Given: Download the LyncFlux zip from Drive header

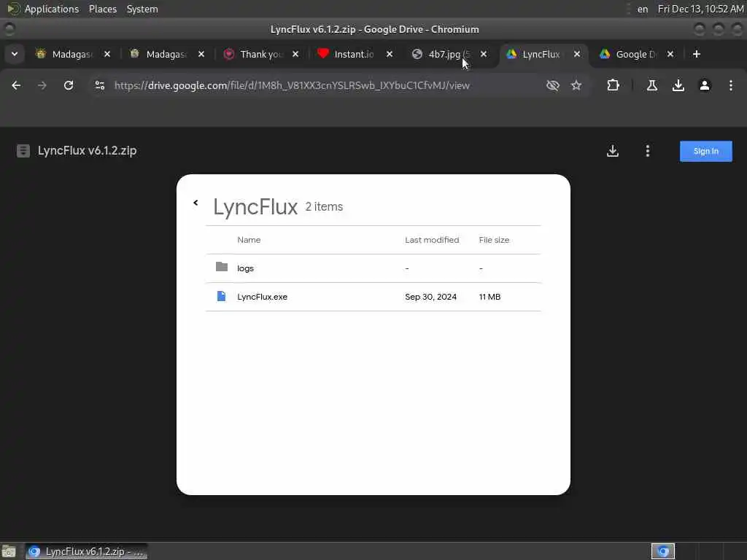Looking at the screenshot, I should [x=613, y=151].
